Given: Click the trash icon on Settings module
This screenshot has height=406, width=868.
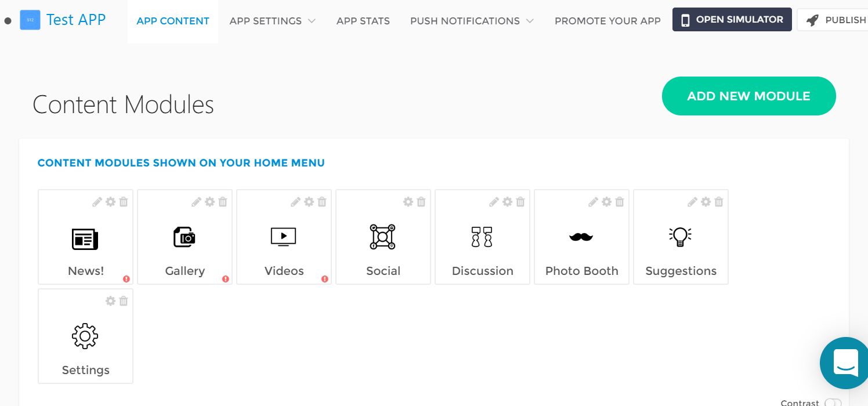Looking at the screenshot, I should click(x=124, y=301).
